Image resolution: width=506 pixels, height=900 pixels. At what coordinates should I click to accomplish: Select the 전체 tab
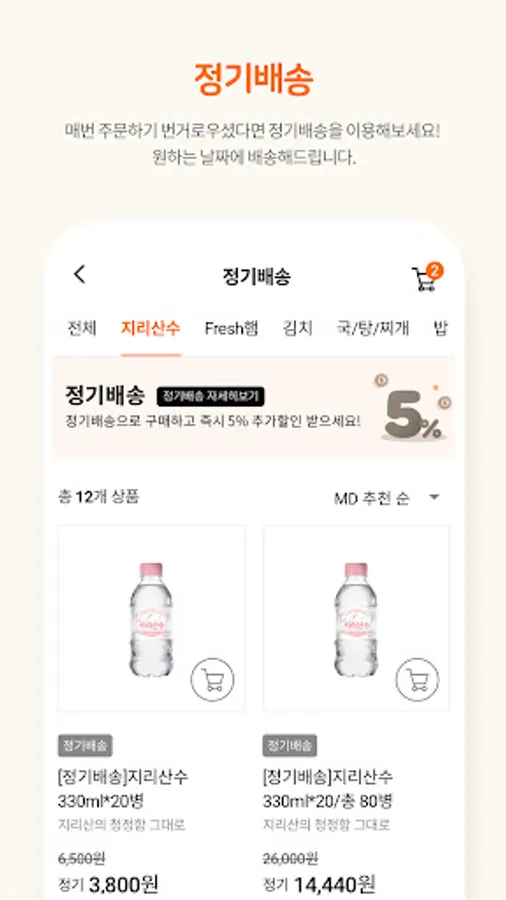tap(82, 328)
